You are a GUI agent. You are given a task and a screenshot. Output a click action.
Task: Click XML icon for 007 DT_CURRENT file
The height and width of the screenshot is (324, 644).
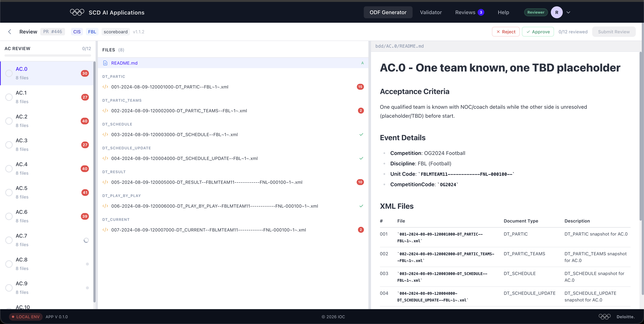[105, 230]
